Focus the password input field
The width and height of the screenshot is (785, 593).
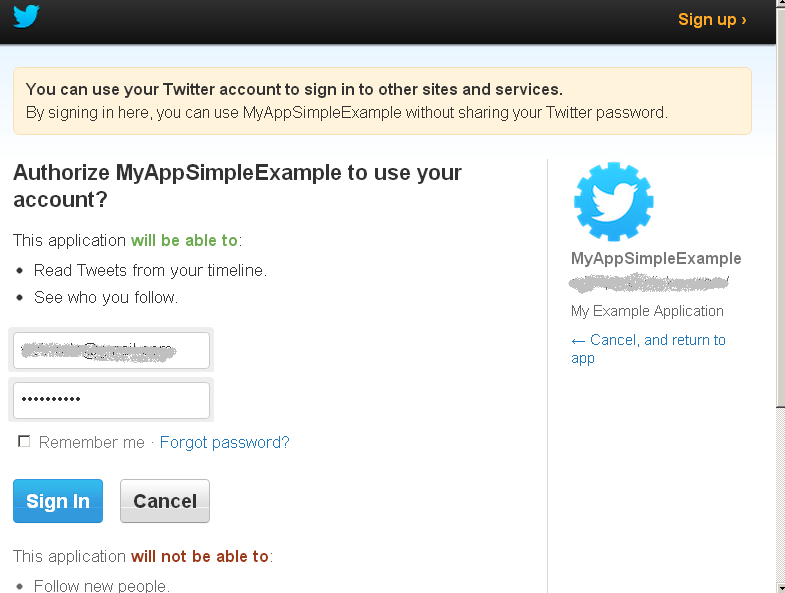pyautogui.click(x=111, y=400)
